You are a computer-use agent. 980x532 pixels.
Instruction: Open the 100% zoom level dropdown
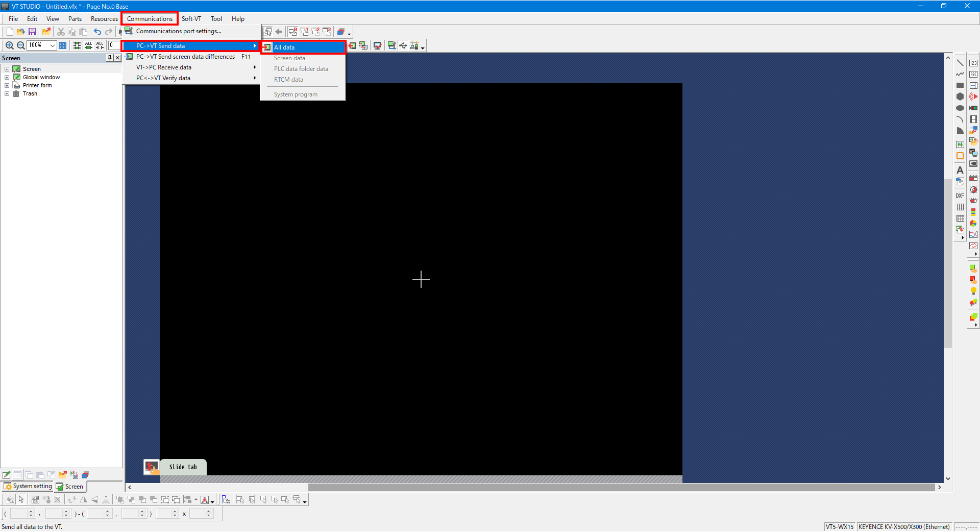[52, 45]
